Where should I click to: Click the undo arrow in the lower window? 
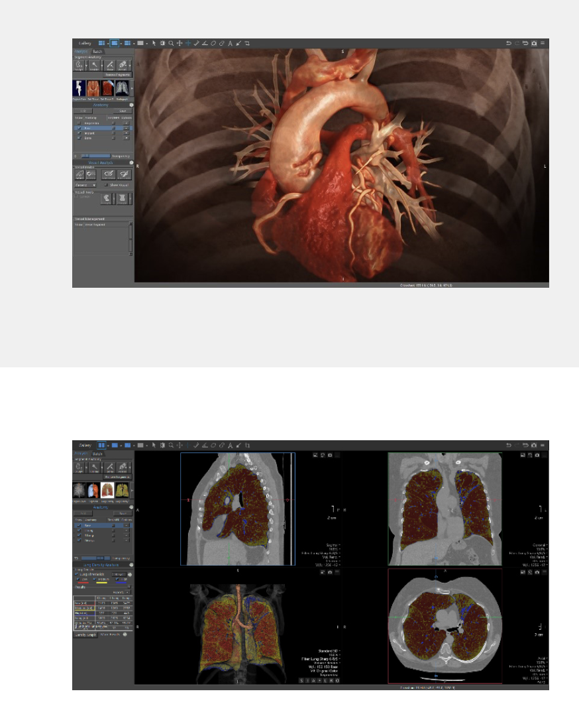[x=508, y=446]
